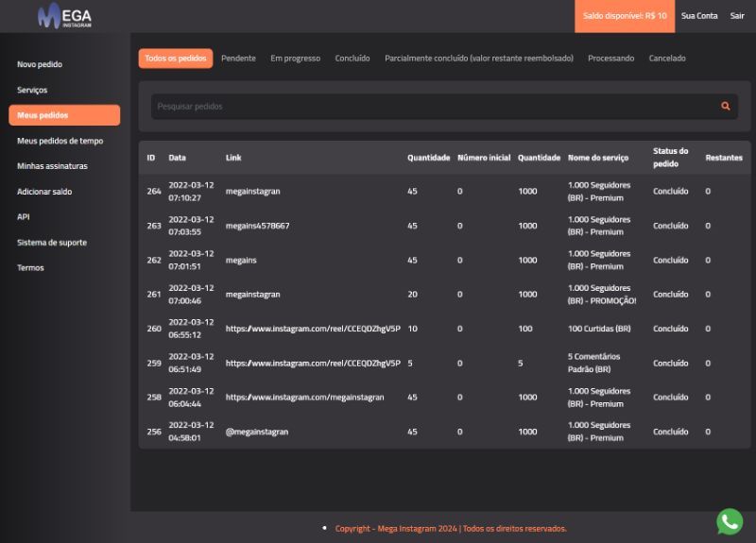The height and width of the screenshot is (543, 756).
Task: Select Todos os pedidos tab
Action: 176,59
